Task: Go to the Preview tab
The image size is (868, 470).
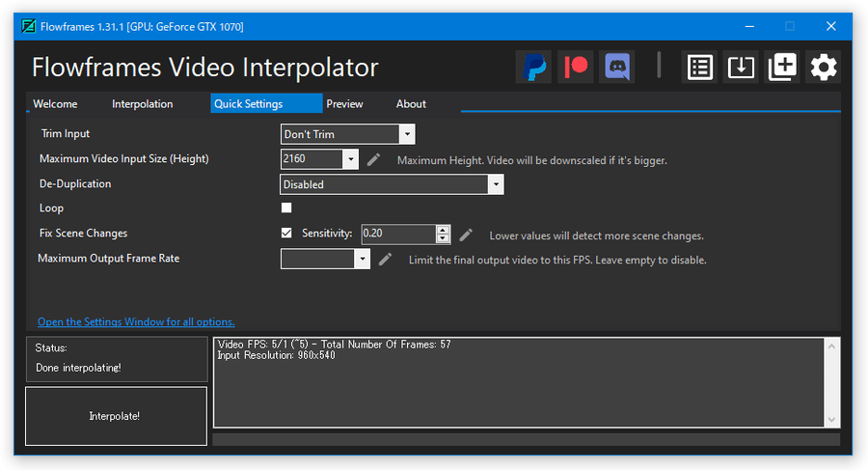Action: coord(344,103)
